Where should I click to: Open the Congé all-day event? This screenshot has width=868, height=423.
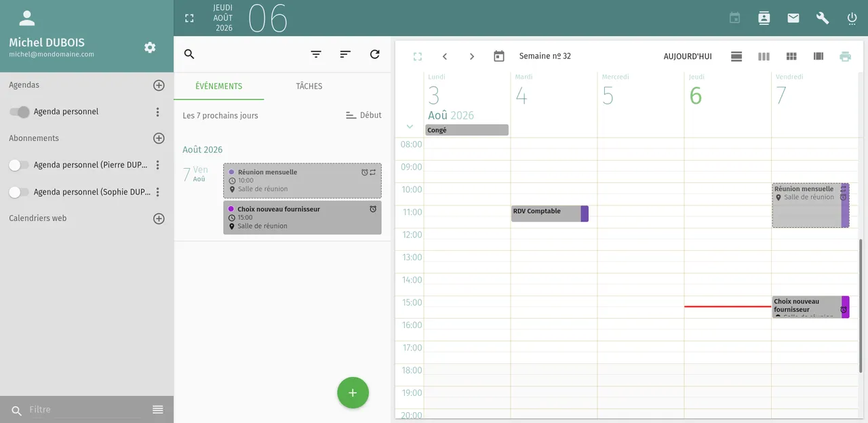[467, 130]
